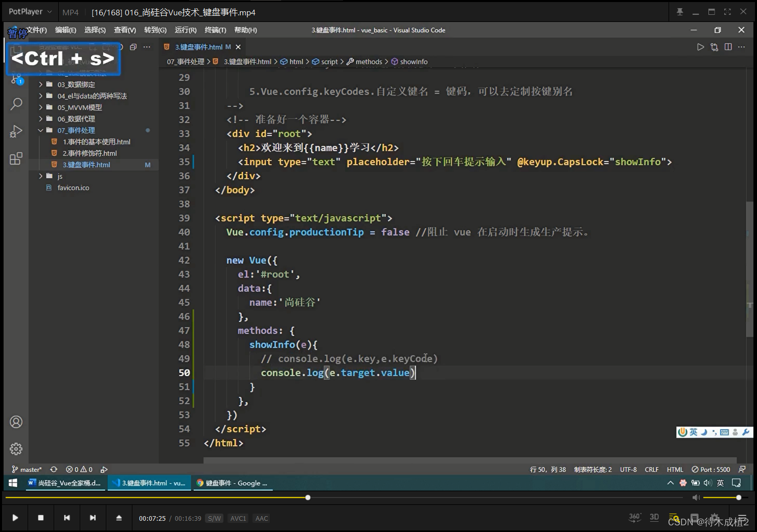Open the 帮助(H) menu
Viewport: 757px width, 532px height.
[x=245, y=30]
